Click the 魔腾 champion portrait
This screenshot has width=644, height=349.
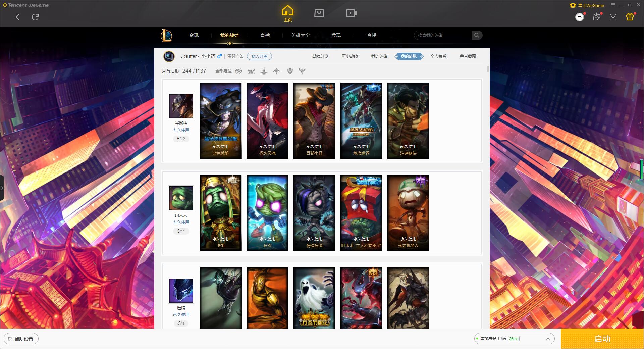point(181,291)
